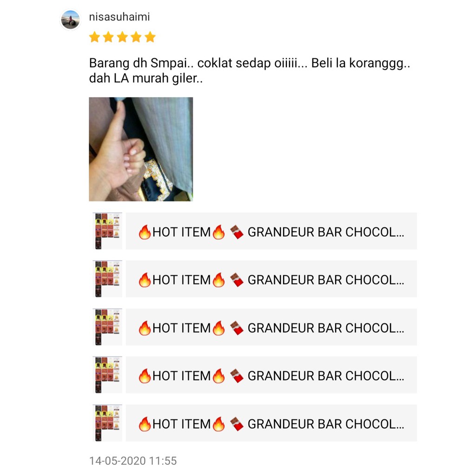
Task: Click the review text about coklat sedap
Action: click(x=250, y=71)
